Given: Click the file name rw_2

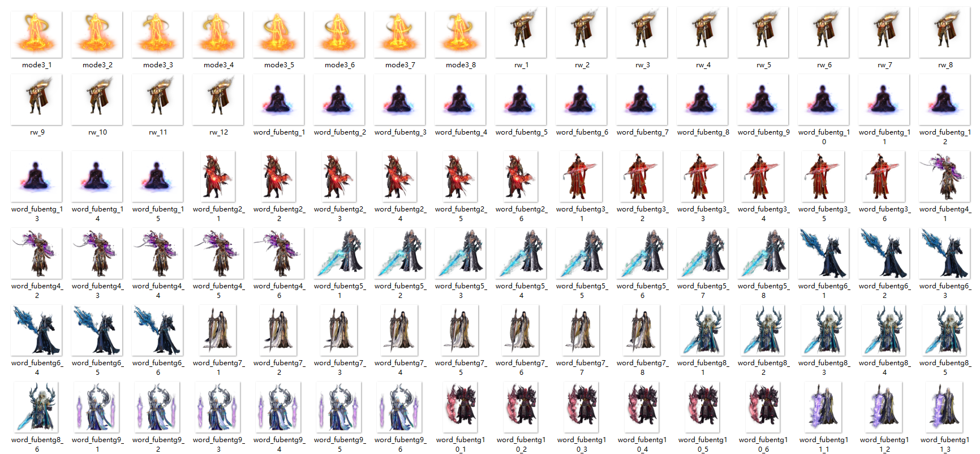Looking at the screenshot, I should (x=582, y=65).
